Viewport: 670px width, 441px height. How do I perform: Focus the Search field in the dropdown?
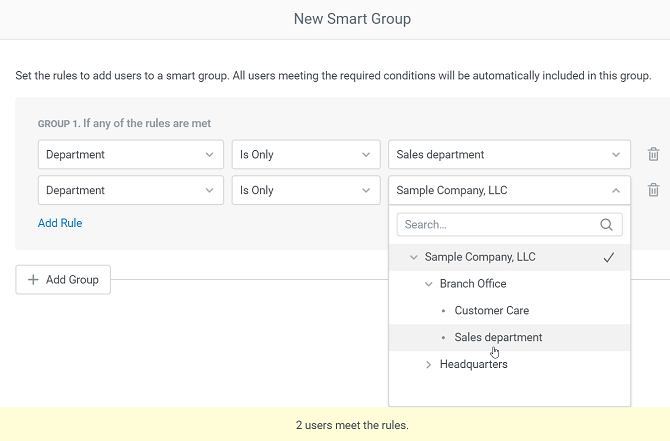pyautogui.click(x=509, y=224)
